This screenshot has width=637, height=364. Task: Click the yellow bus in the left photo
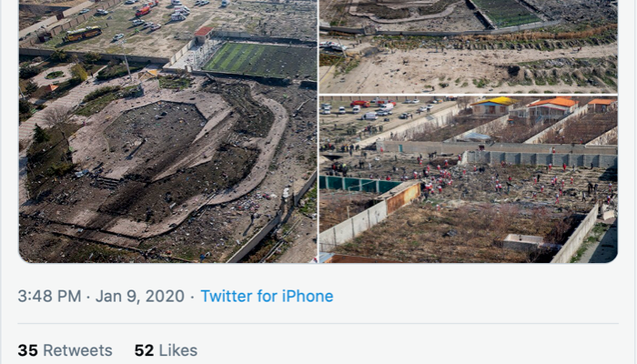tap(82, 34)
